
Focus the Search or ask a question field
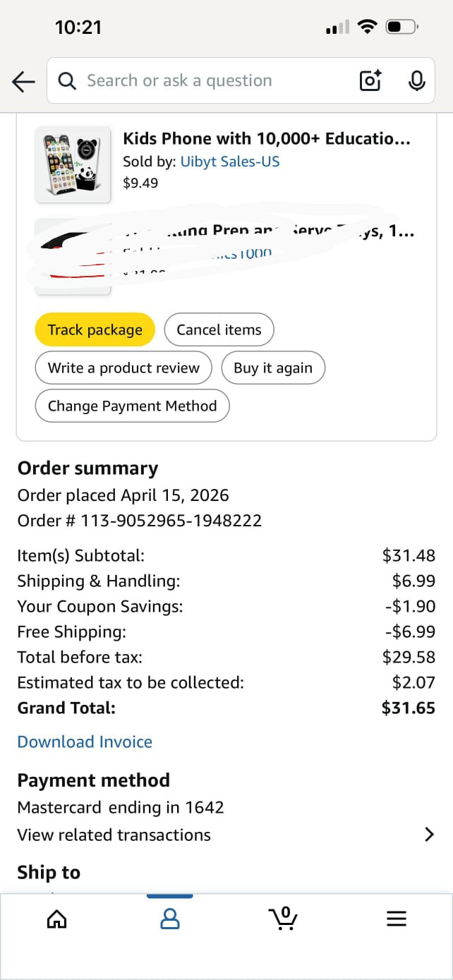(212, 81)
